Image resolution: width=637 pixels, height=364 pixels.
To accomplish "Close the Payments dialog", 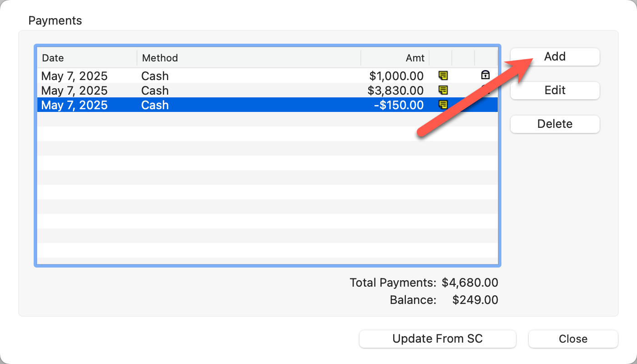I will coord(573,339).
